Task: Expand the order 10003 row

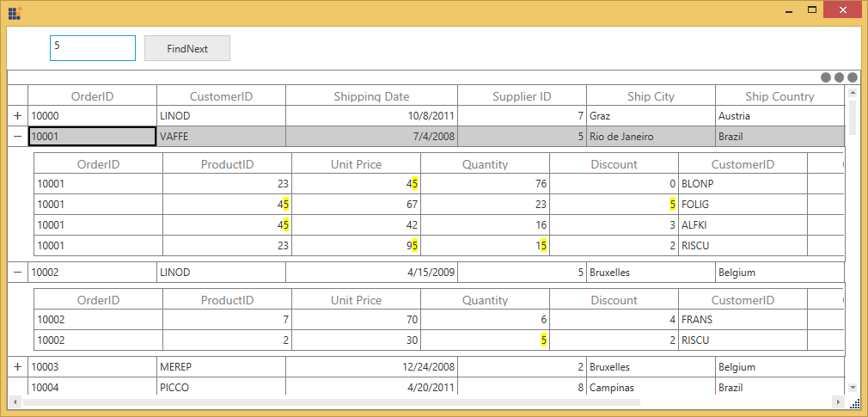Action: 18,366
